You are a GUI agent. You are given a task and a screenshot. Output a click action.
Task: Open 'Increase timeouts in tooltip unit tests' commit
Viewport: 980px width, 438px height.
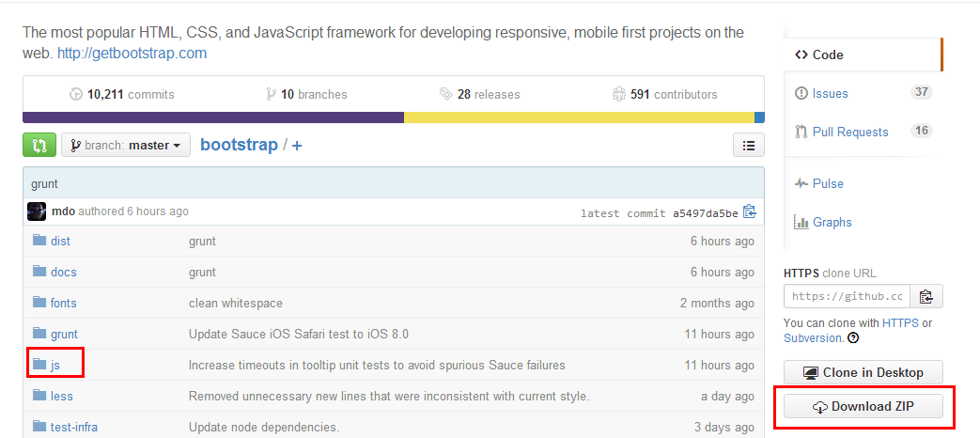(377, 365)
